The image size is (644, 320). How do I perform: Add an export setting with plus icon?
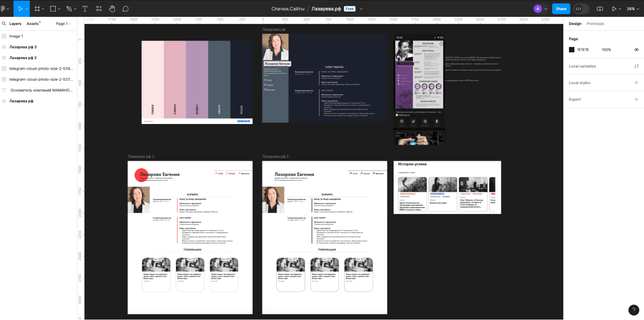636,99
